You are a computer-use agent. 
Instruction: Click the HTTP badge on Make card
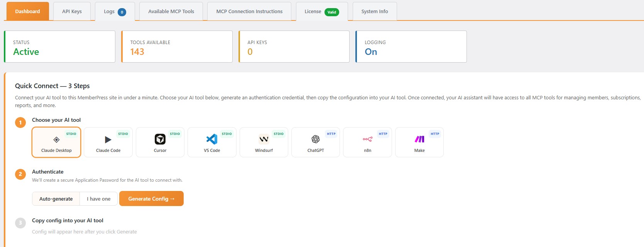click(435, 134)
